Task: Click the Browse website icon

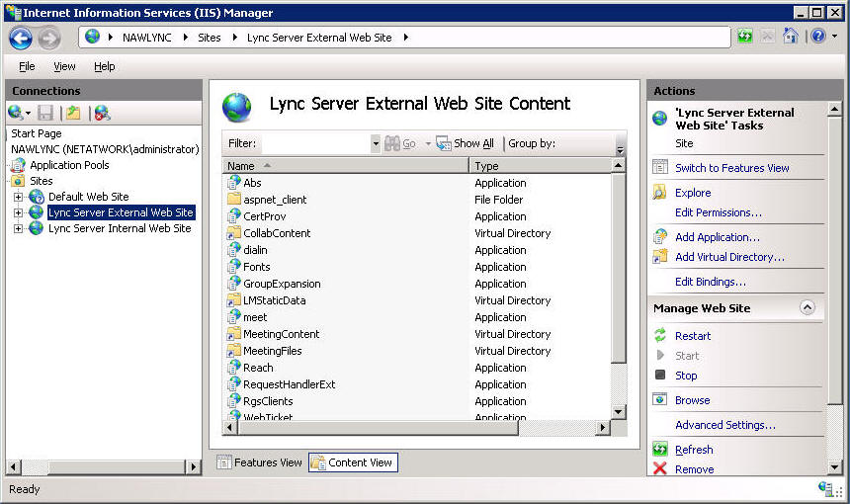Action: [660, 400]
